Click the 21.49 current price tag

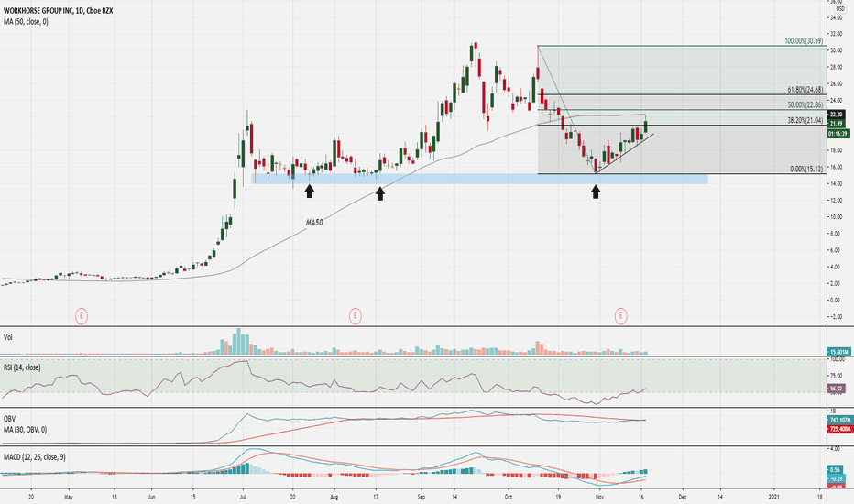(x=836, y=123)
